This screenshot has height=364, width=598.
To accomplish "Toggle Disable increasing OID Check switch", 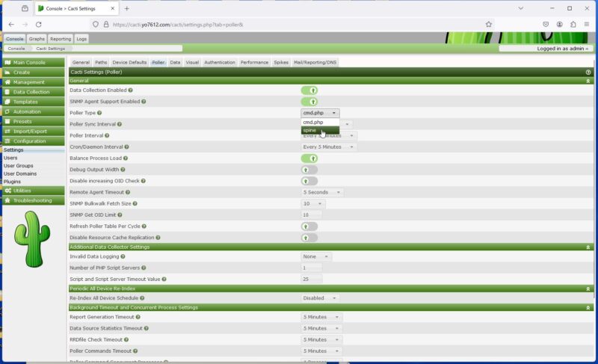I will 309,181.
